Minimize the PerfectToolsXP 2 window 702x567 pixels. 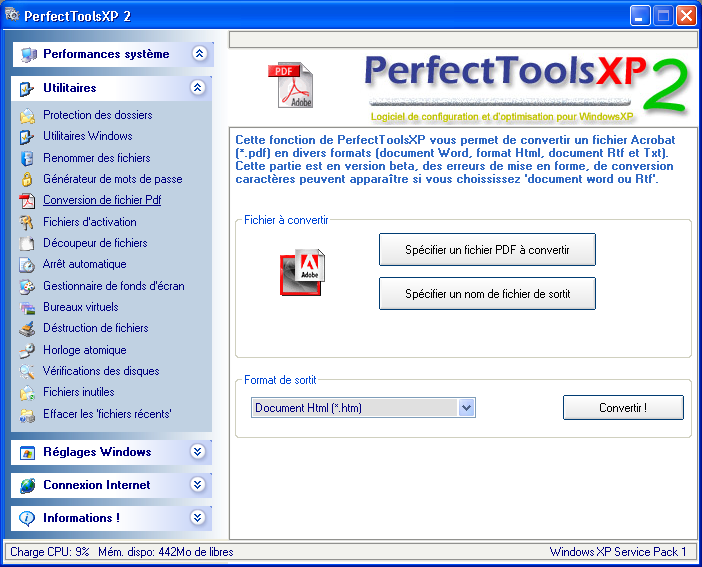point(640,16)
